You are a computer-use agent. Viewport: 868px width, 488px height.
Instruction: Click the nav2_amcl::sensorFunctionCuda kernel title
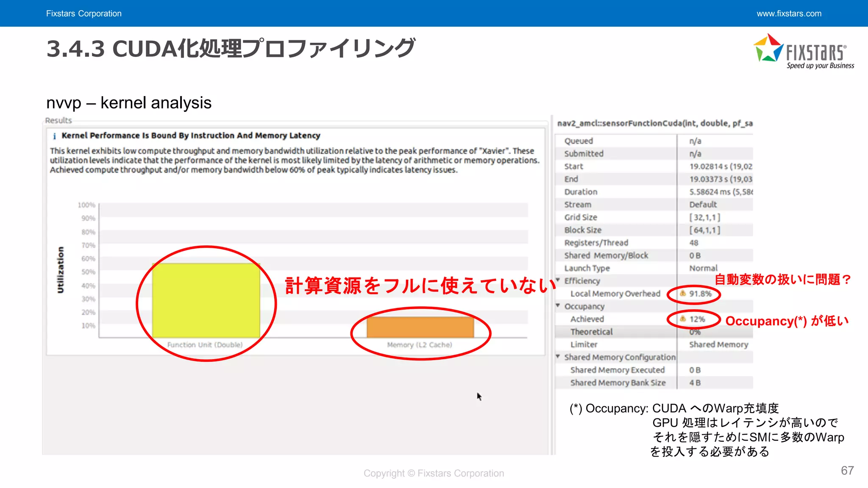click(655, 123)
